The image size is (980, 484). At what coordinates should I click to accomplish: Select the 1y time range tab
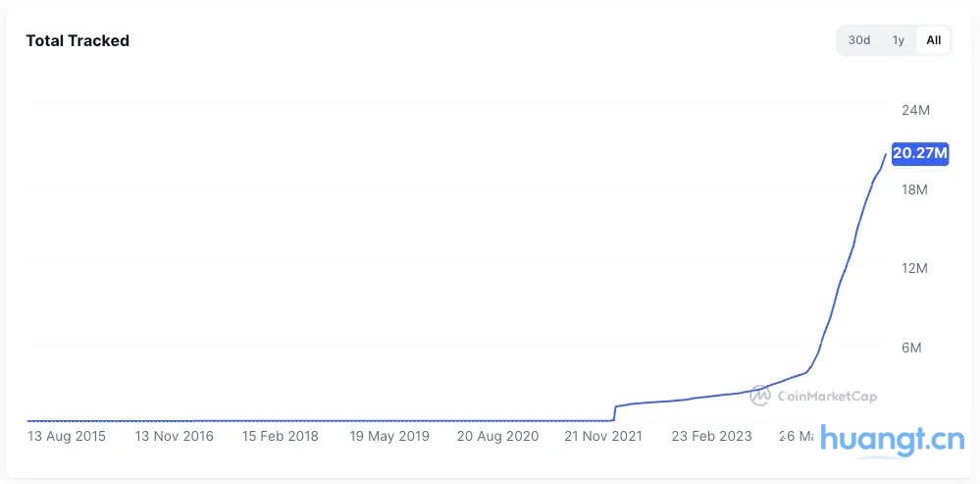[x=898, y=40]
